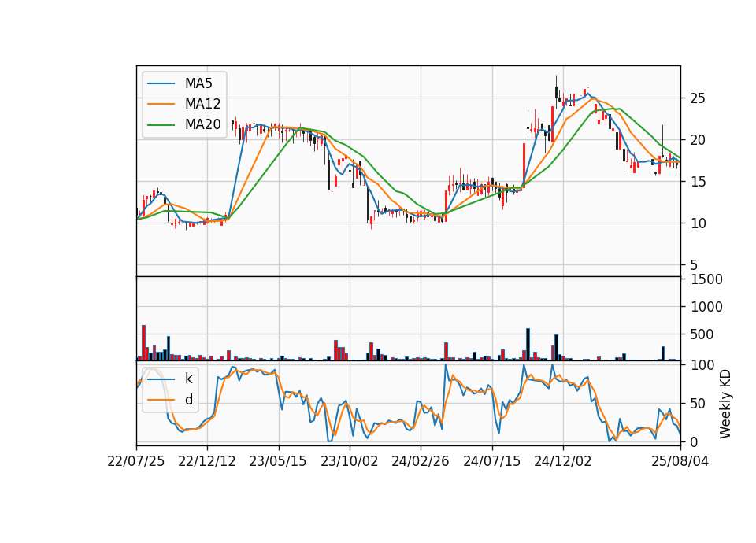Image resolution: width=756 pixels, height=543 pixels.
Task: Click the 24/12/02 date axis label
Action: coord(563,461)
